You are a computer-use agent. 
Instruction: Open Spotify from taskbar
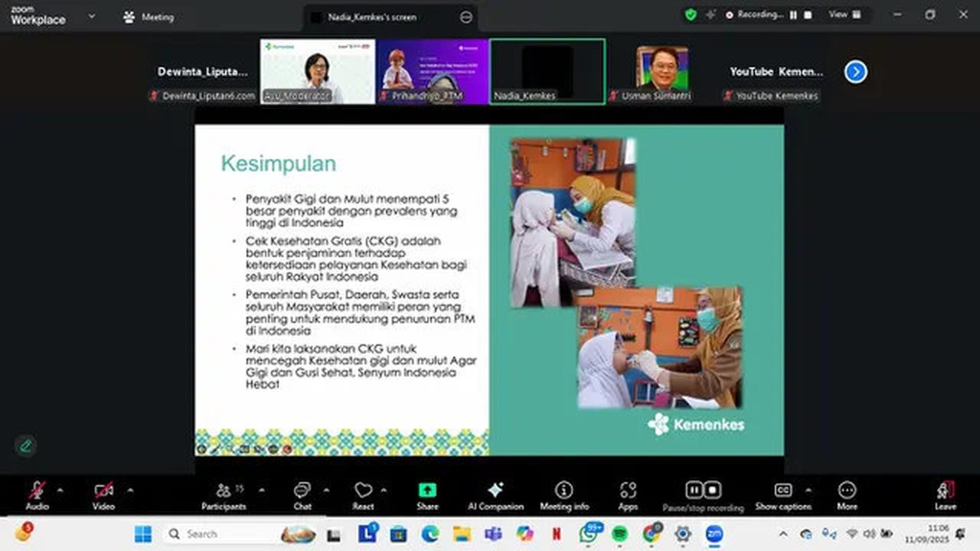point(620,533)
